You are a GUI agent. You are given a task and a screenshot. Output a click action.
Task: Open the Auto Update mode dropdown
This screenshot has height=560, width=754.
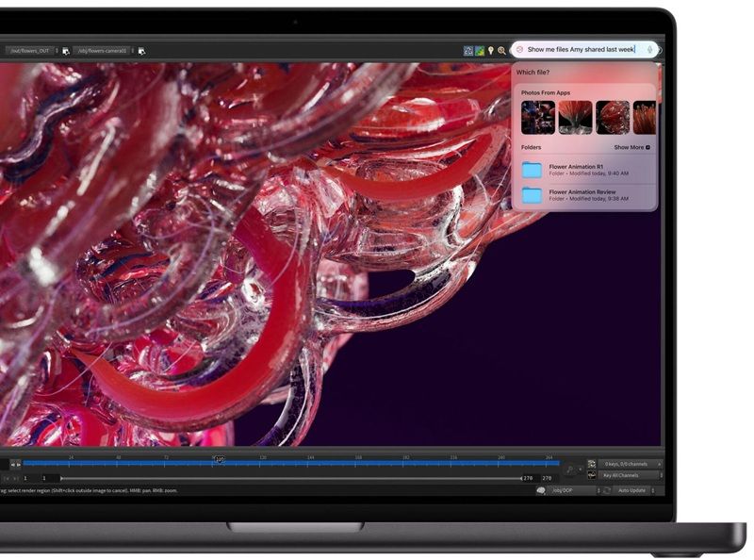point(634,491)
